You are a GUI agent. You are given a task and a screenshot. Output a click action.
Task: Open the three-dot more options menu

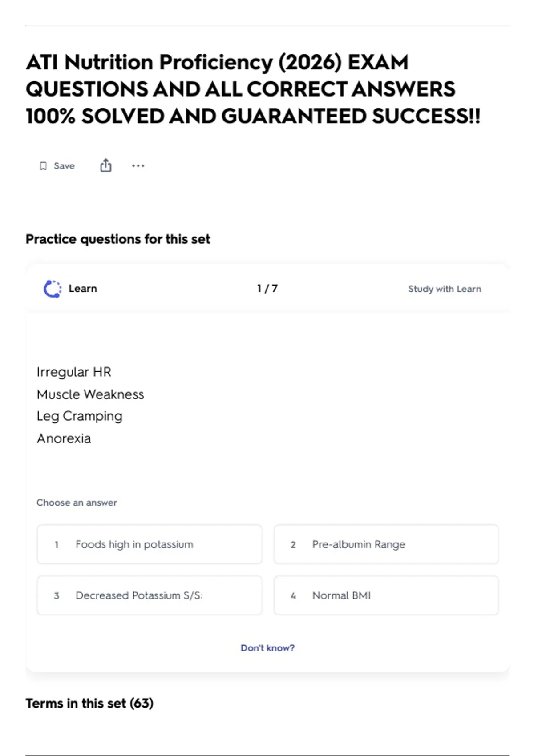pos(138,166)
